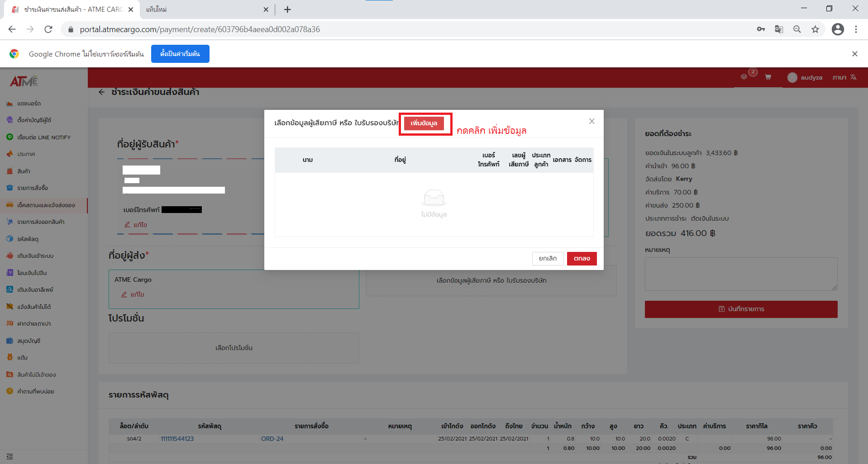Open the saved passwords key icon
This screenshot has width=868, height=464.
click(x=761, y=29)
